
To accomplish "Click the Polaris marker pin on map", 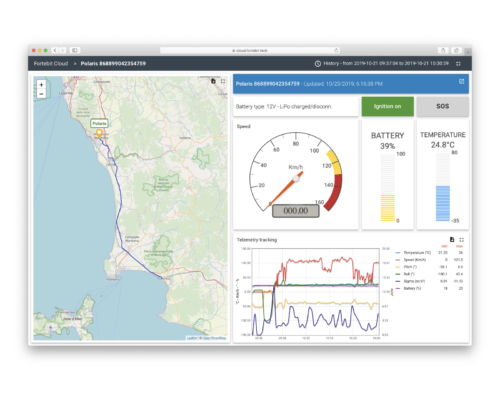I will [x=99, y=133].
